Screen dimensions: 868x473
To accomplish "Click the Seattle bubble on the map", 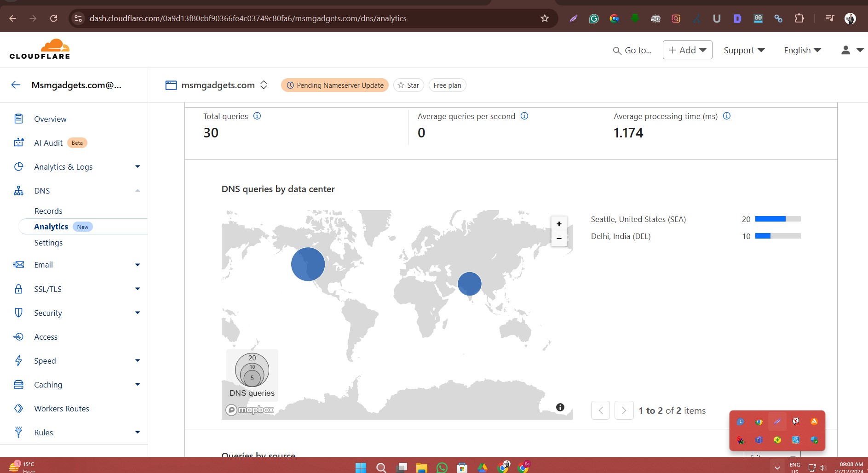I will (x=308, y=264).
